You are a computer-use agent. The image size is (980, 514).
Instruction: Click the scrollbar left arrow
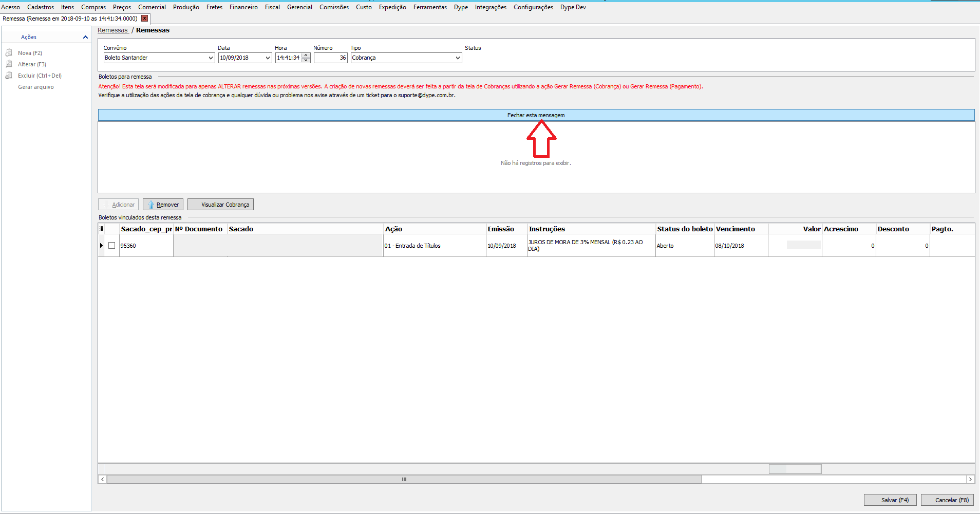102,479
